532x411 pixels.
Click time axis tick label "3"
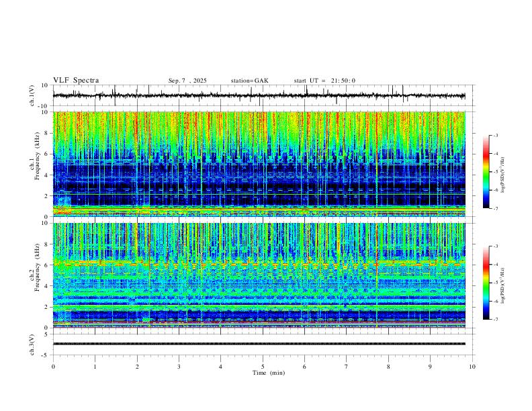tap(179, 367)
